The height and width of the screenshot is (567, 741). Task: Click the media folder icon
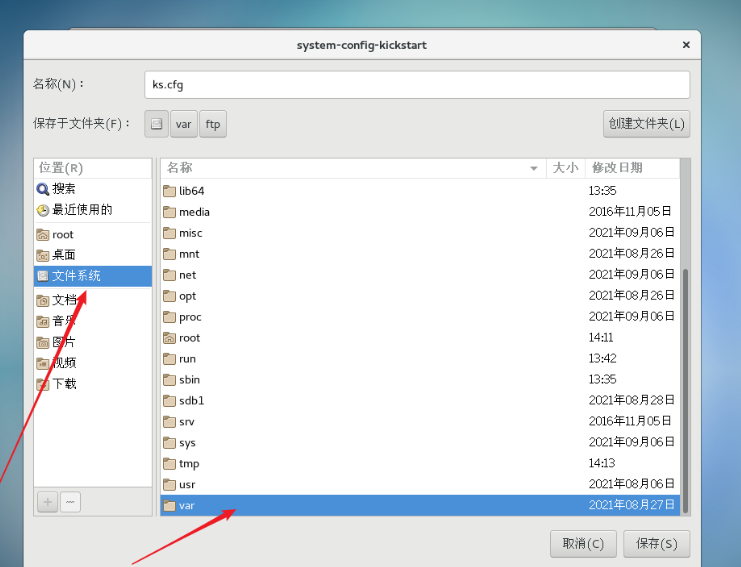point(169,212)
